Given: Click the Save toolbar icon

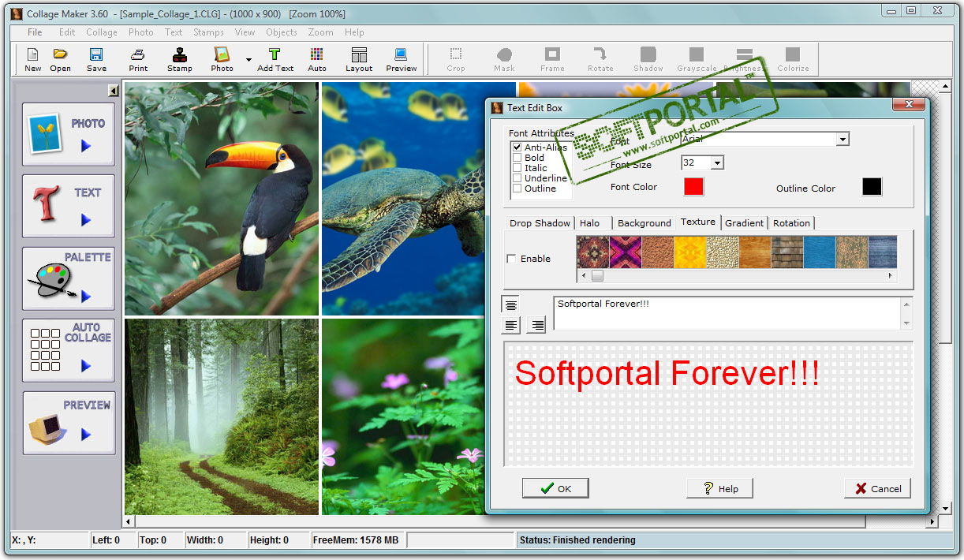Looking at the screenshot, I should 96,59.
